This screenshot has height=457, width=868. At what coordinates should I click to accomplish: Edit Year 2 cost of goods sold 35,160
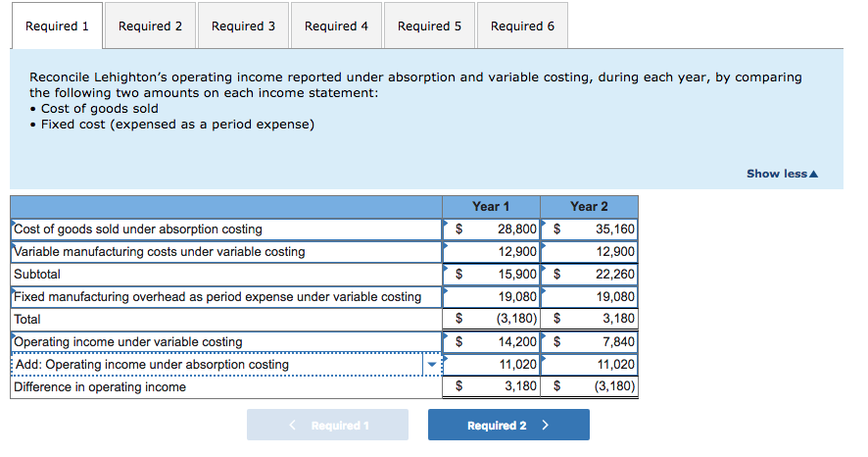pos(589,229)
